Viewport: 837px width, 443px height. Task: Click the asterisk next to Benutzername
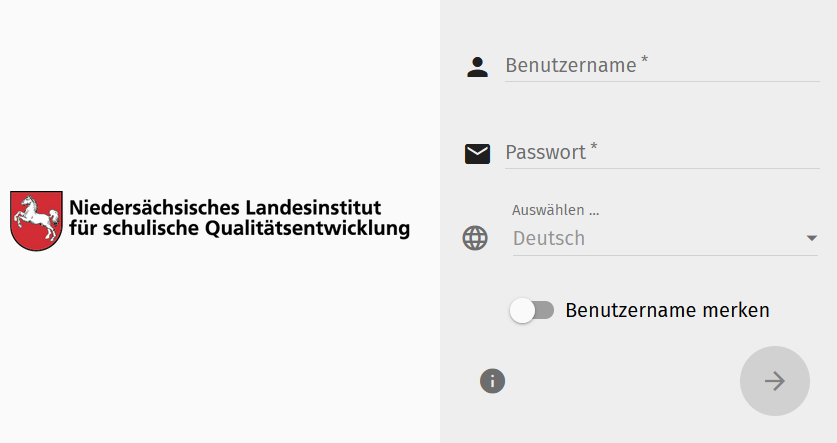[x=644, y=59]
